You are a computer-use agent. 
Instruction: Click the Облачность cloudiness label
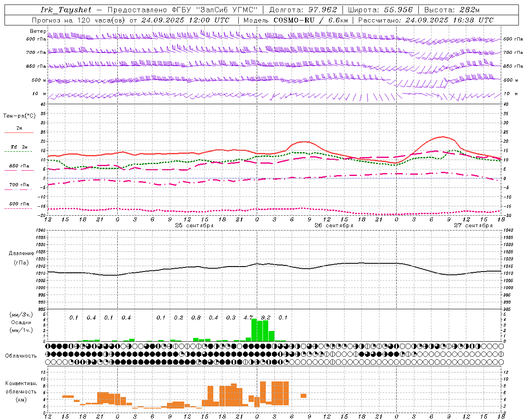pos(21,356)
